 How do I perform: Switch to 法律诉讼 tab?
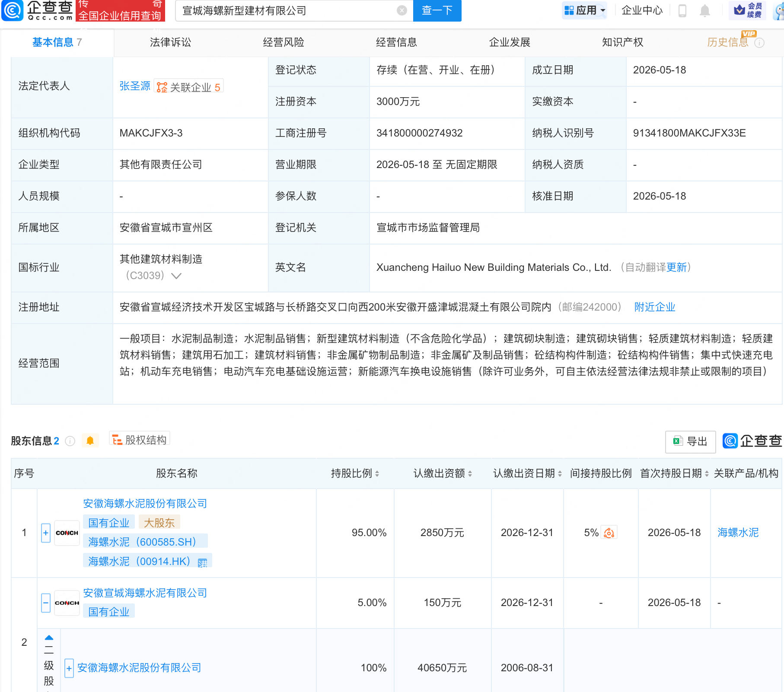point(170,42)
